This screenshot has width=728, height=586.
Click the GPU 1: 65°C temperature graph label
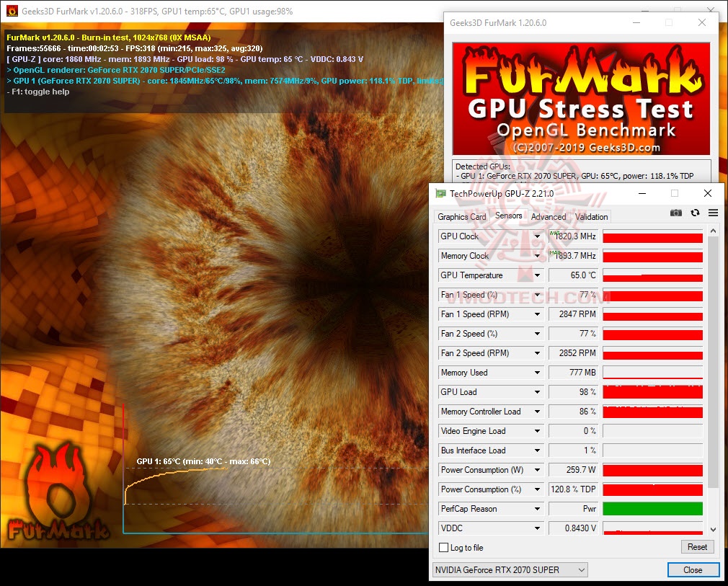pyautogui.click(x=203, y=461)
